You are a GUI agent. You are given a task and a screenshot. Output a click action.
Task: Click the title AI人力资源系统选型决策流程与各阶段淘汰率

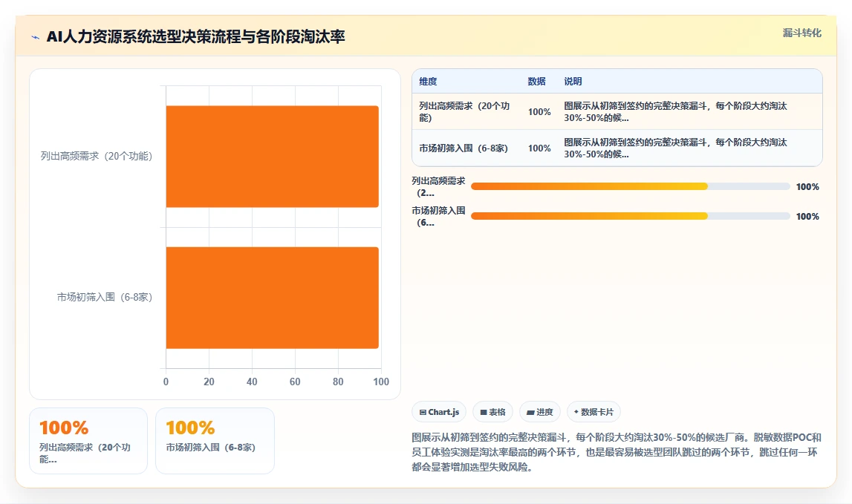(x=195, y=37)
